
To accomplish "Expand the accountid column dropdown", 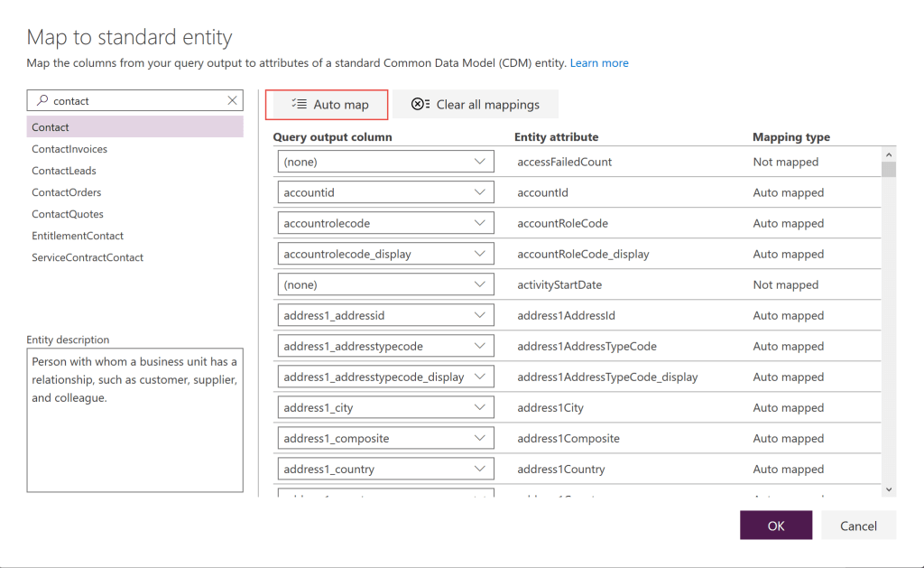I will tap(480, 192).
